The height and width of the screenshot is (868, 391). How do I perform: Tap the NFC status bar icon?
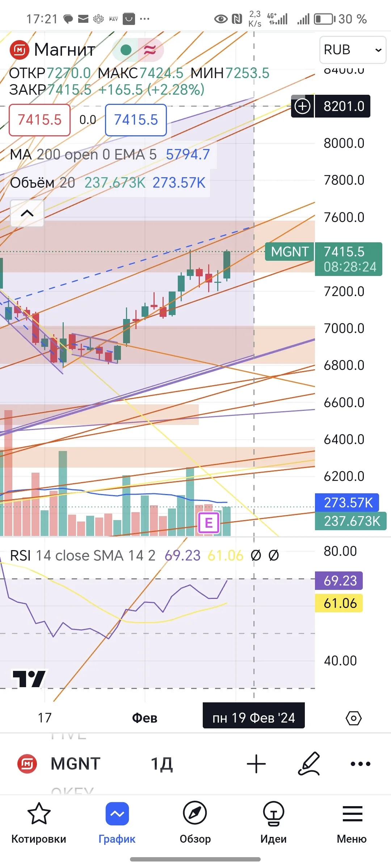pyautogui.click(x=237, y=19)
